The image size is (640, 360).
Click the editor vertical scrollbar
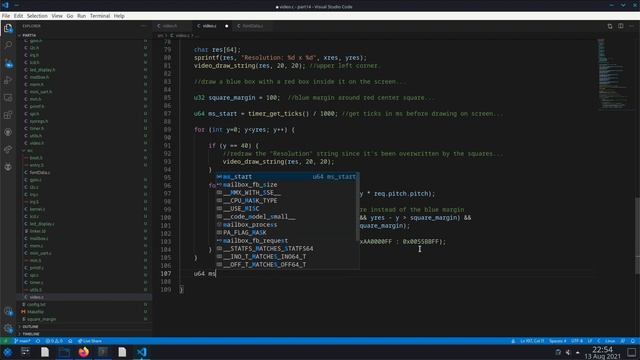pyautogui.click(x=637, y=235)
